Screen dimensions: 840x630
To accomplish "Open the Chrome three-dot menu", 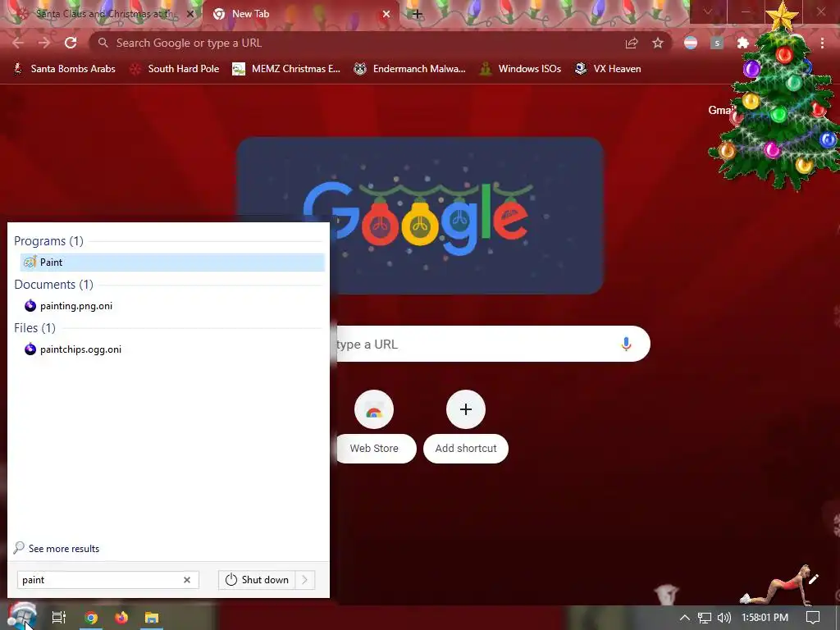I will pyautogui.click(x=822, y=43).
